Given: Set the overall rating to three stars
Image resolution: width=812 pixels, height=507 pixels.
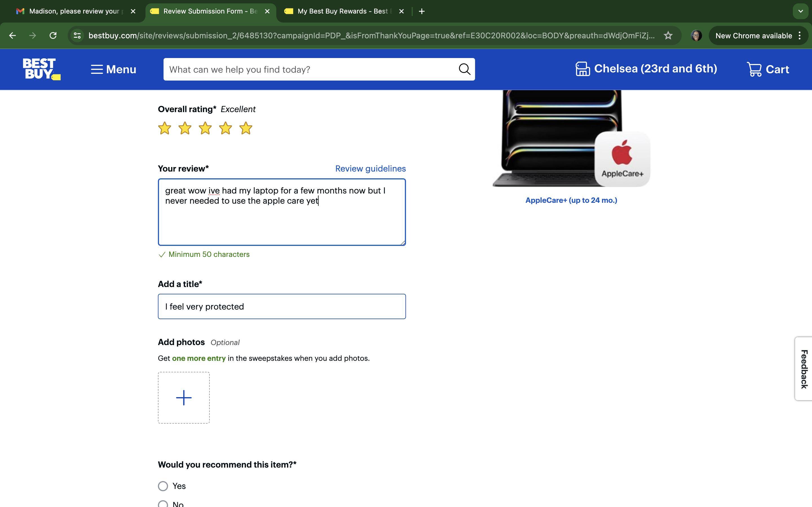Looking at the screenshot, I should coord(205,128).
